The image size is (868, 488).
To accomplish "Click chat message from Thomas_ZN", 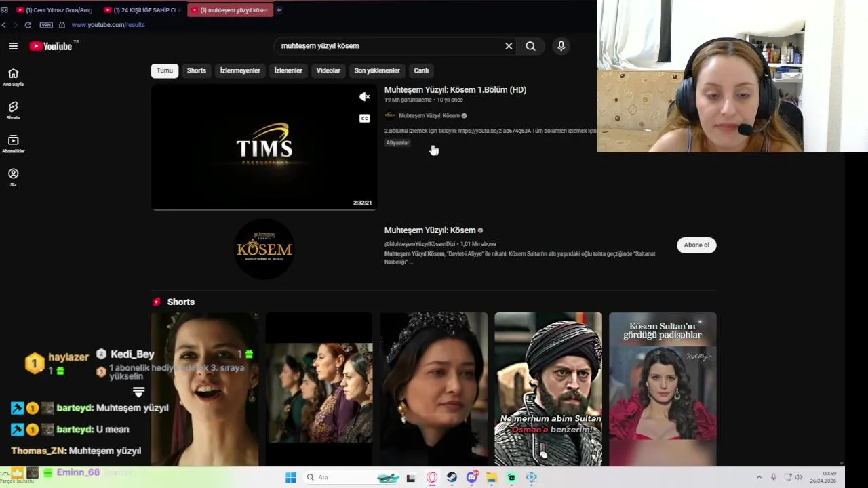I will (x=76, y=451).
